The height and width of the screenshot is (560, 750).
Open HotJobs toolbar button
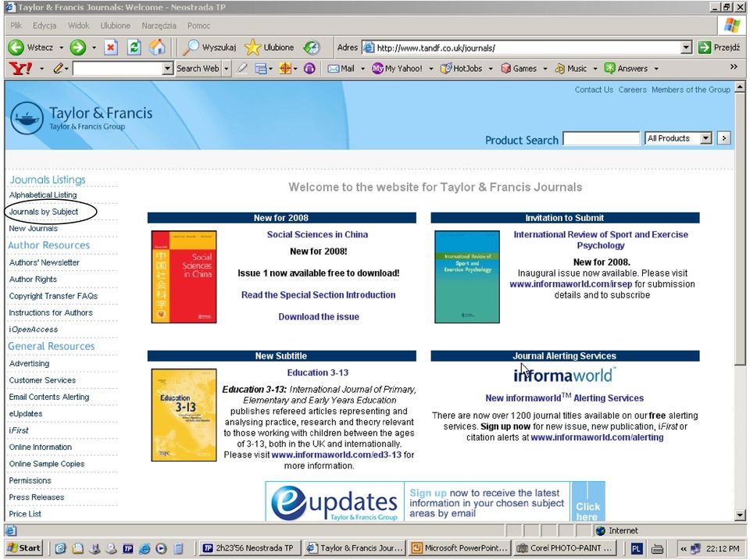click(x=462, y=69)
